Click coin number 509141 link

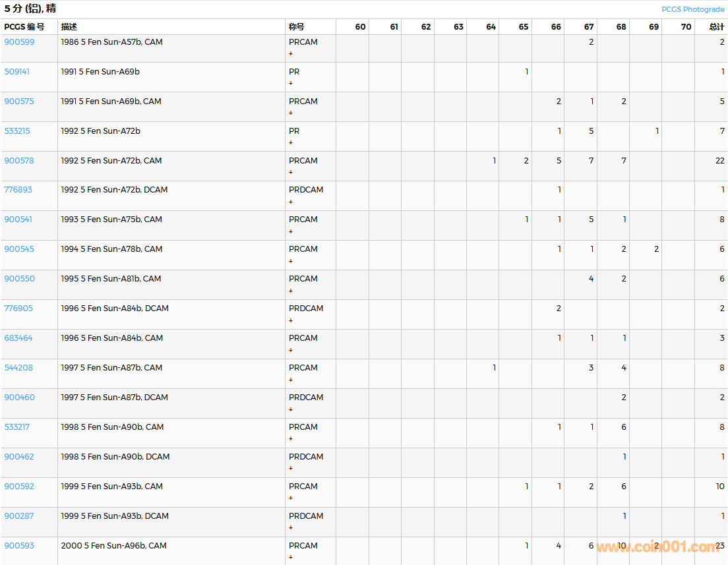[x=17, y=72]
